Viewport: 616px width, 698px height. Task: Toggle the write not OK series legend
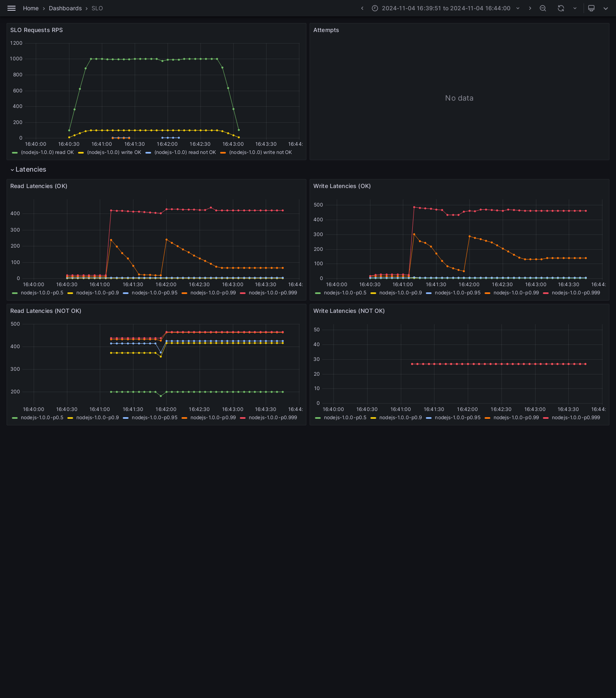[260, 152]
